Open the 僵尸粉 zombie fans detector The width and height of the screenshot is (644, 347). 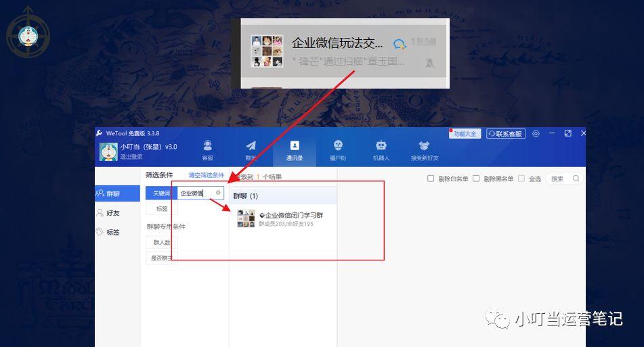tap(338, 150)
